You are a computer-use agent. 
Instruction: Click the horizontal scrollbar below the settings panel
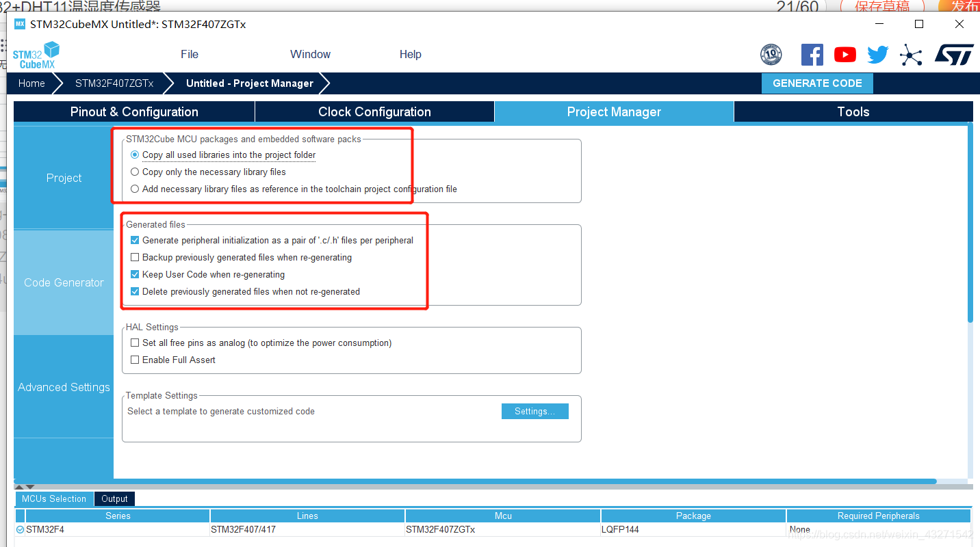pyautogui.click(x=475, y=481)
